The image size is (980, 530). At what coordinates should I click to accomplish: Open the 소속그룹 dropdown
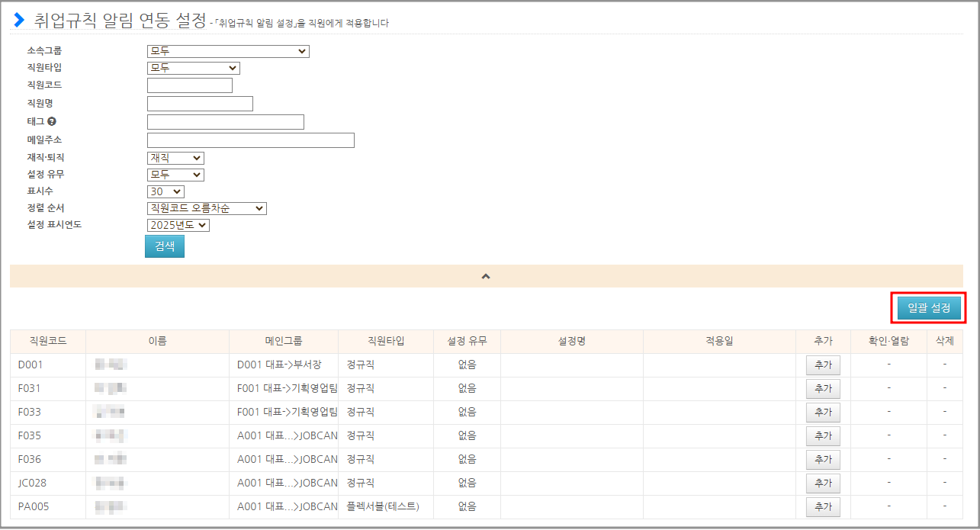(227, 52)
